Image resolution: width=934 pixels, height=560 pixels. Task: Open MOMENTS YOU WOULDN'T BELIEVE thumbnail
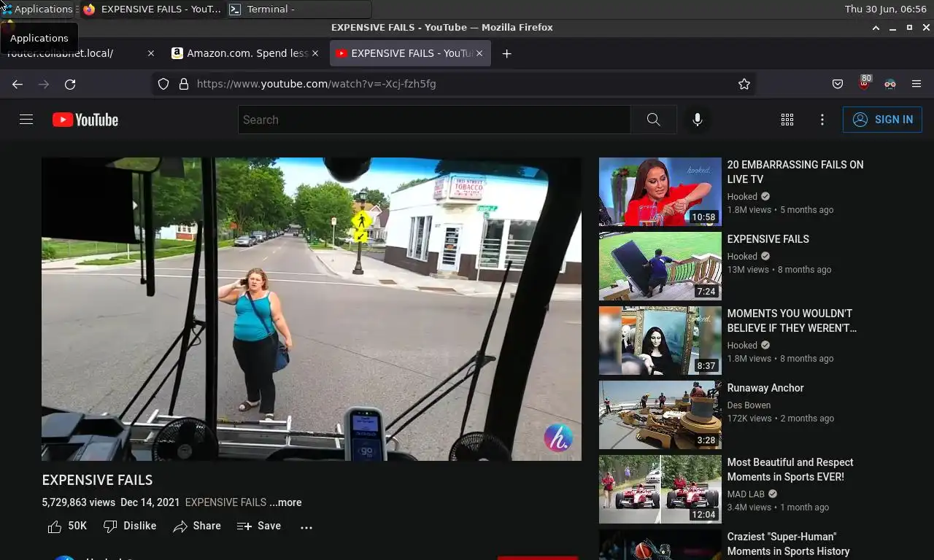pyautogui.click(x=660, y=341)
